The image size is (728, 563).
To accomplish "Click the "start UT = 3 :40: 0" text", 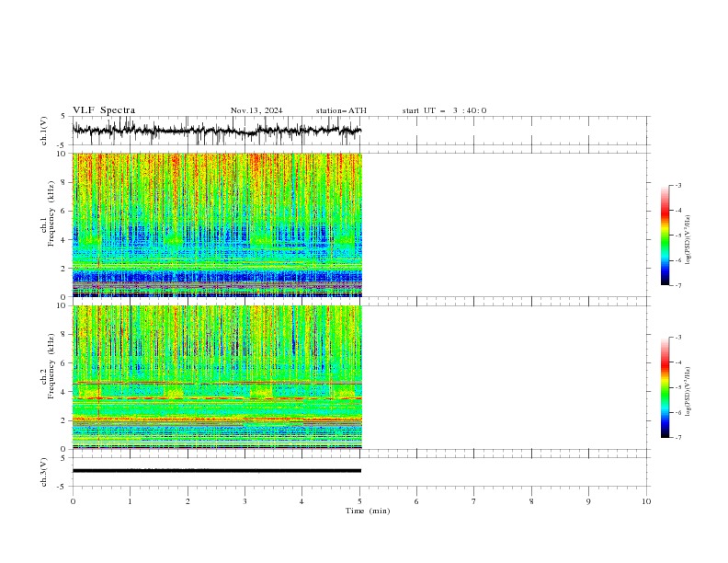I will [444, 110].
